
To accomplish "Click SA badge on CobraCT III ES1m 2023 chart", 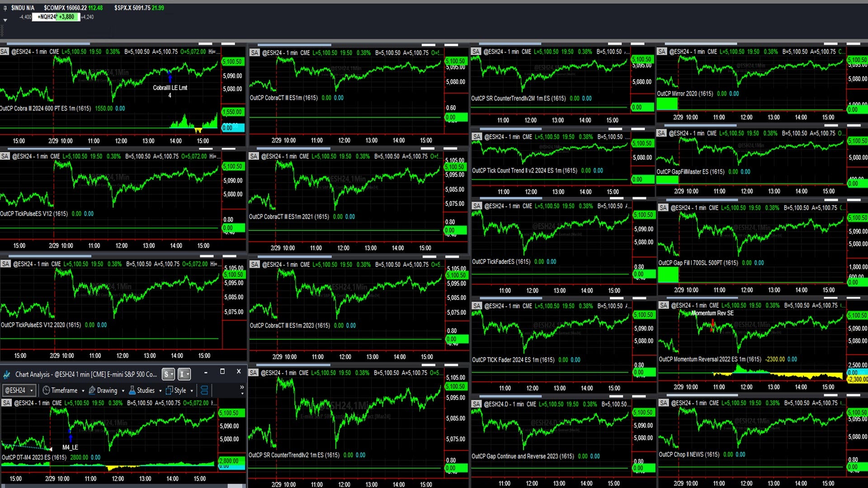I will pyautogui.click(x=255, y=265).
